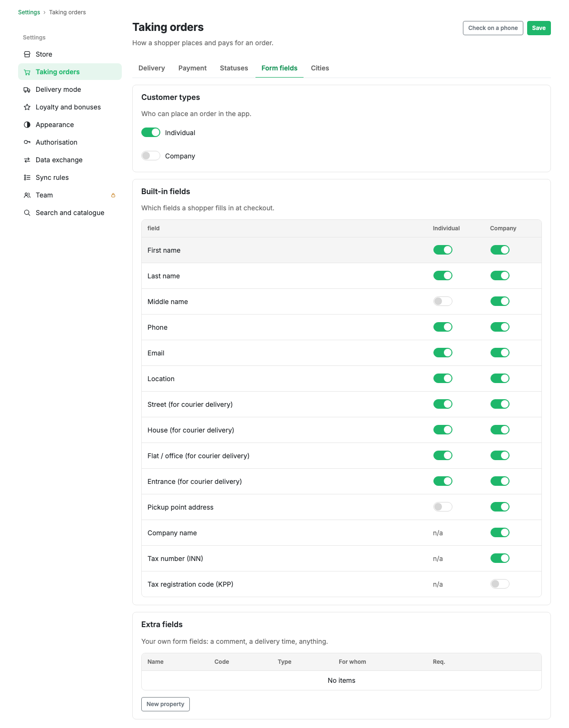Toggle Company name for Company
The height and width of the screenshot is (728, 569).
click(x=500, y=532)
